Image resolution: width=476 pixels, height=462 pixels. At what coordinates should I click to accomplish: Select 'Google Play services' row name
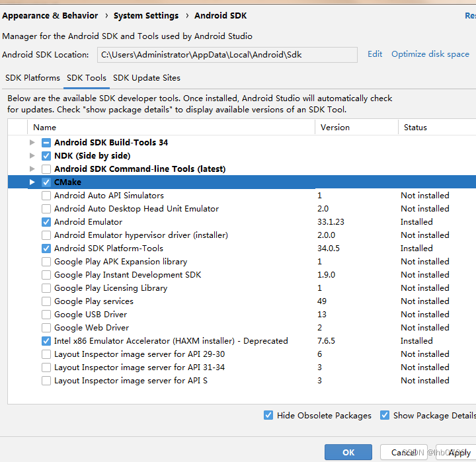tap(94, 301)
